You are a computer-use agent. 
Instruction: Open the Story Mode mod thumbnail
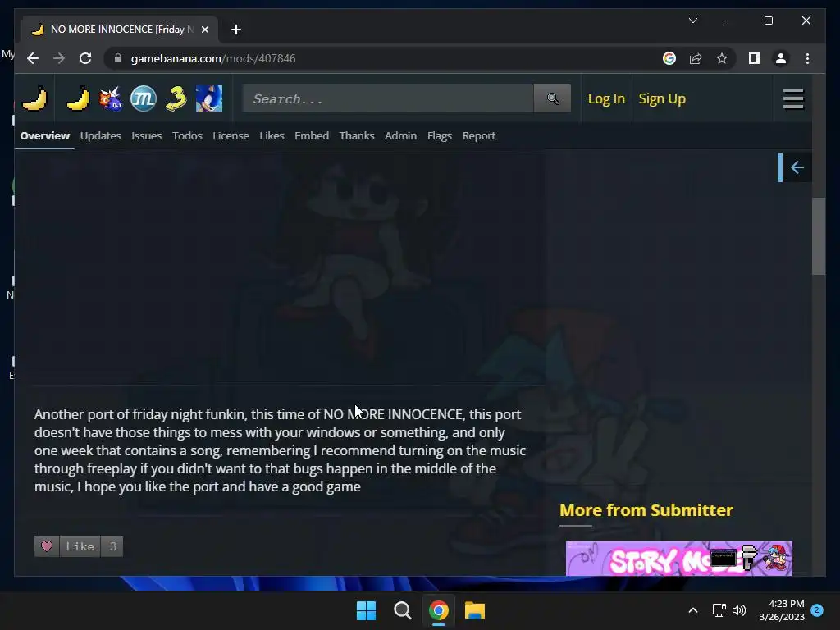(x=678, y=559)
